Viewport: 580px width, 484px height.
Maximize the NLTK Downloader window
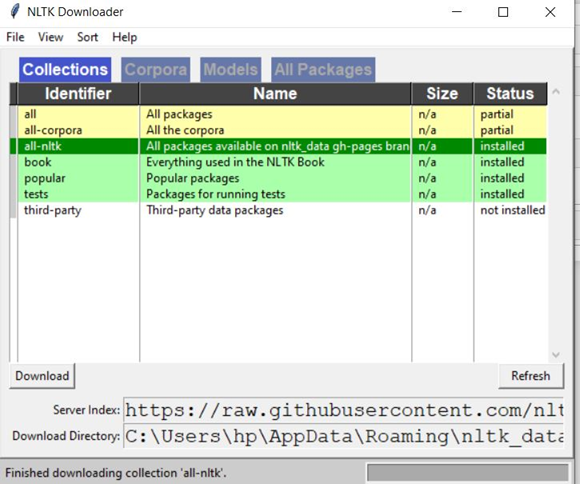(x=503, y=12)
